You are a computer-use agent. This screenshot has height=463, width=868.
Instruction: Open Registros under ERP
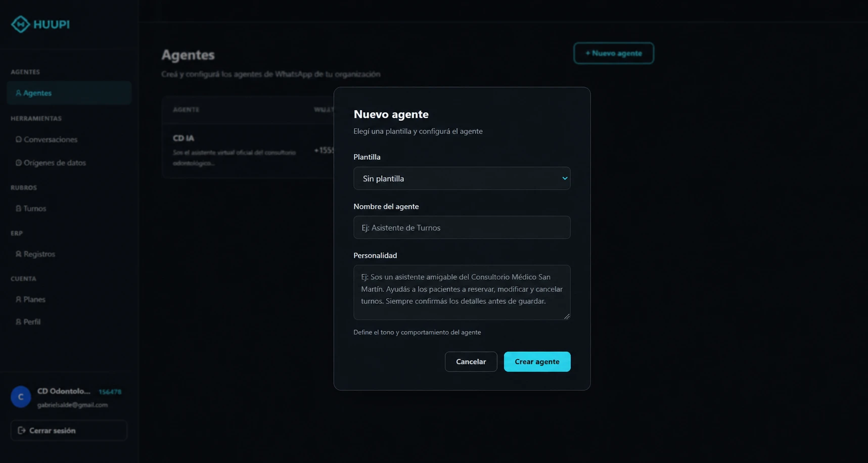tap(69, 254)
